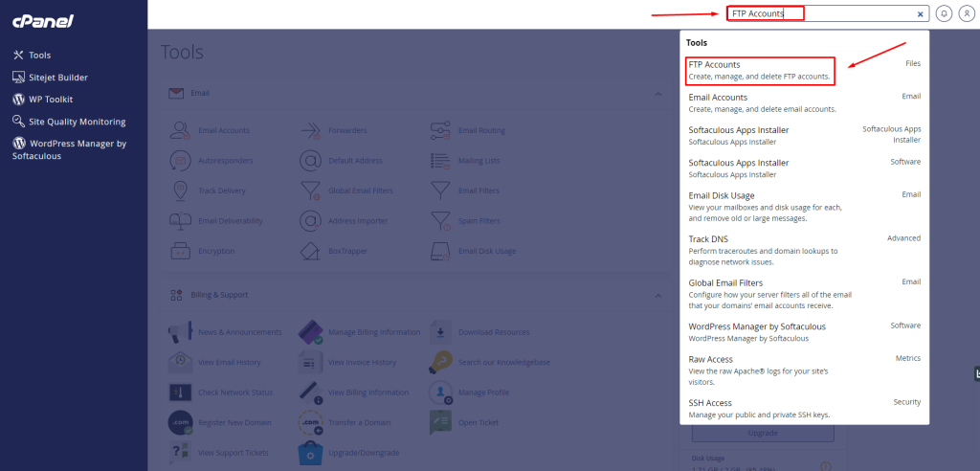Click the Open Ticket icon

[440, 422]
